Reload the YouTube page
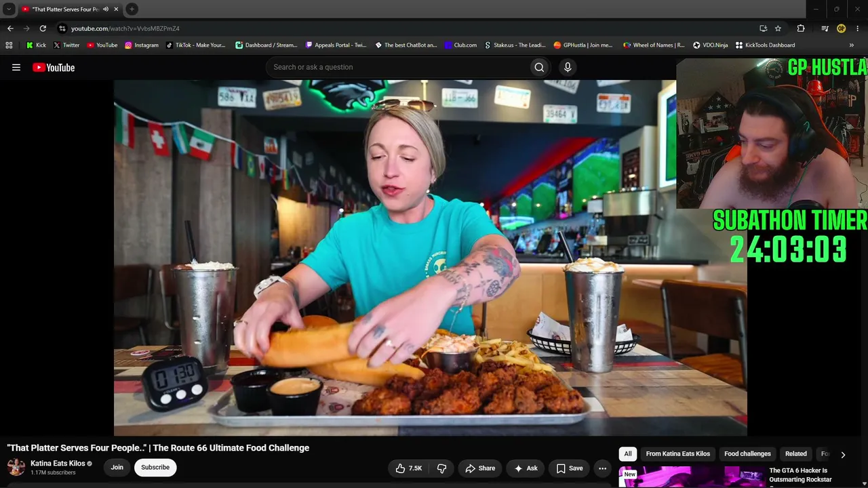 [43, 28]
